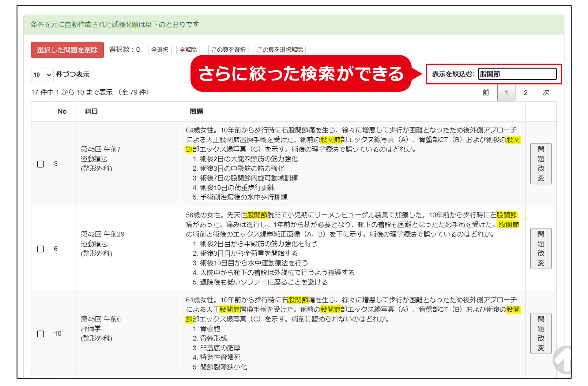Click answer 特発性骨壊死
588x386 pixels.
[x=220, y=358]
